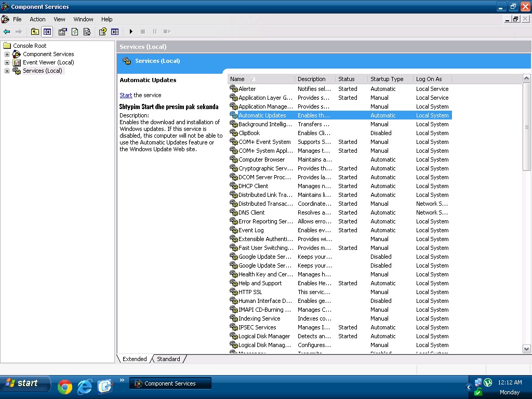The width and height of the screenshot is (532, 399).
Task: Open Properties from the toolbar icon
Action: click(62, 32)
